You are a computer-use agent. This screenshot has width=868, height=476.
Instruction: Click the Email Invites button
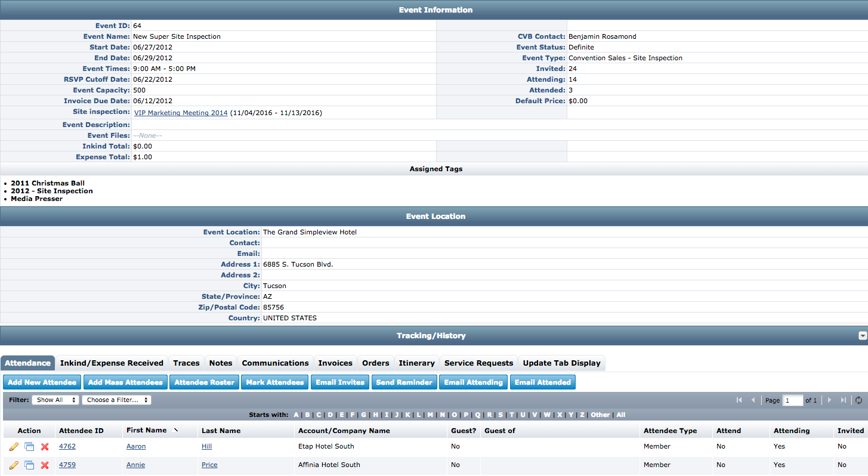(340, 382)
